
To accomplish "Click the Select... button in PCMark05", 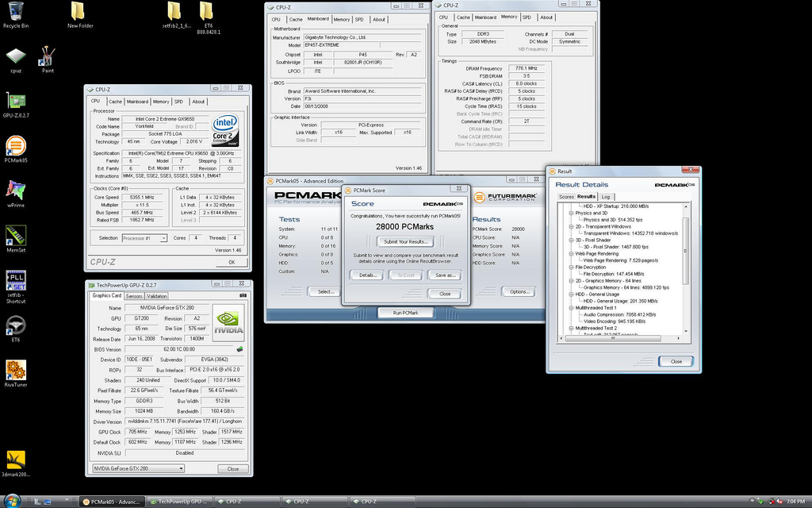I will [326, 292].
